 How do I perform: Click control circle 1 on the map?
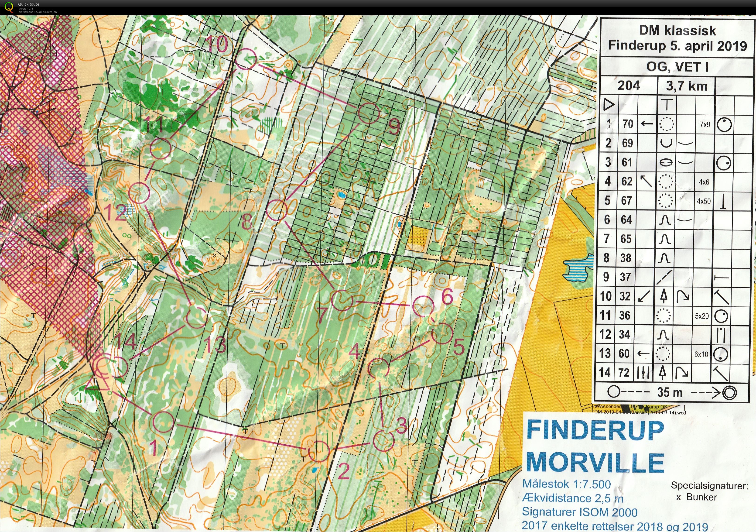pos(163,422)
